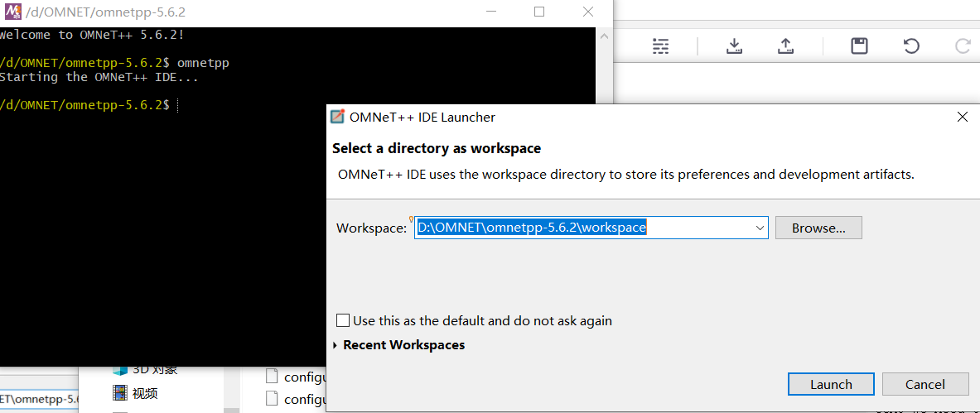
Task: Click the undo arrow icon
Action: tap(911, 46)
